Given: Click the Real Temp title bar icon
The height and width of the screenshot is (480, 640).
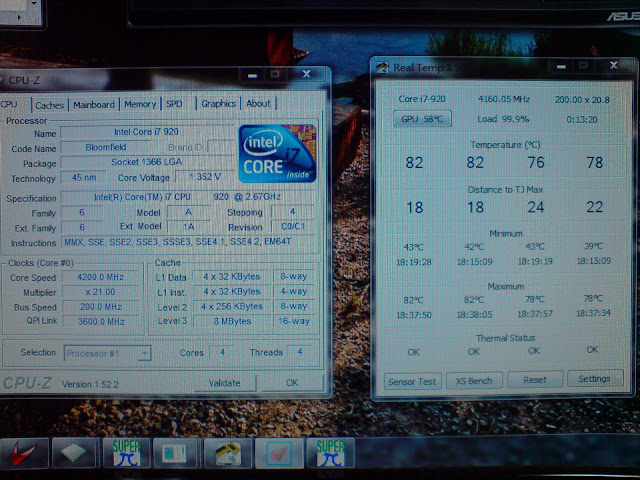Looking at the screenshot, I should tap(382, 67).
